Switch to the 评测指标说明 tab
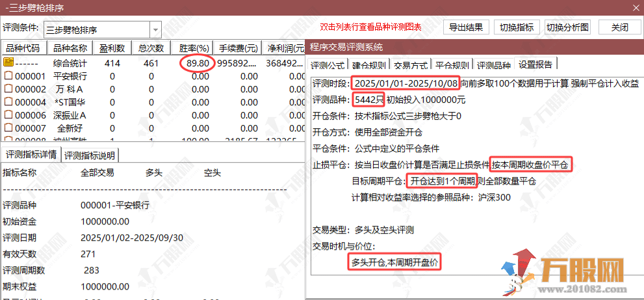The image size is (644, 300). tap(90, 155)
